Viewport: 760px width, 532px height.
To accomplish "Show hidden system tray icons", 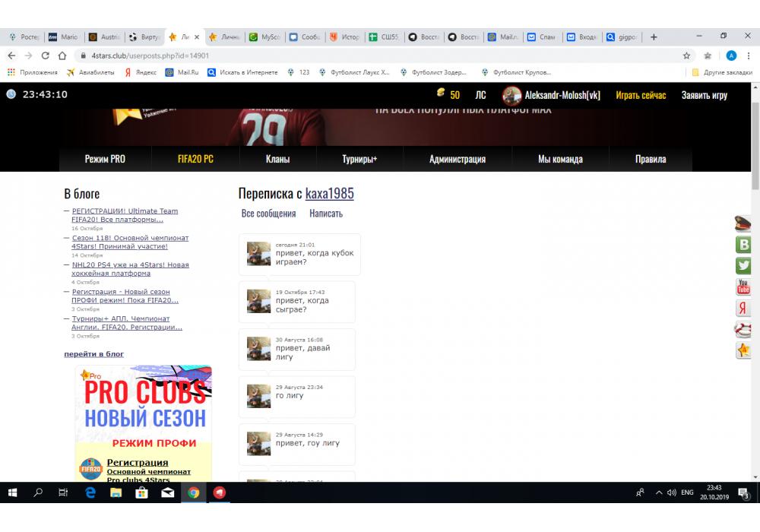I will pyautogui.click(x=658, y=492).
